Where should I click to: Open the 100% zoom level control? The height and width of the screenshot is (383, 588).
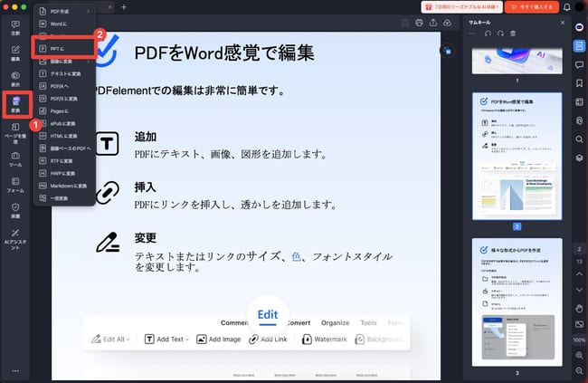click(579, 340)
